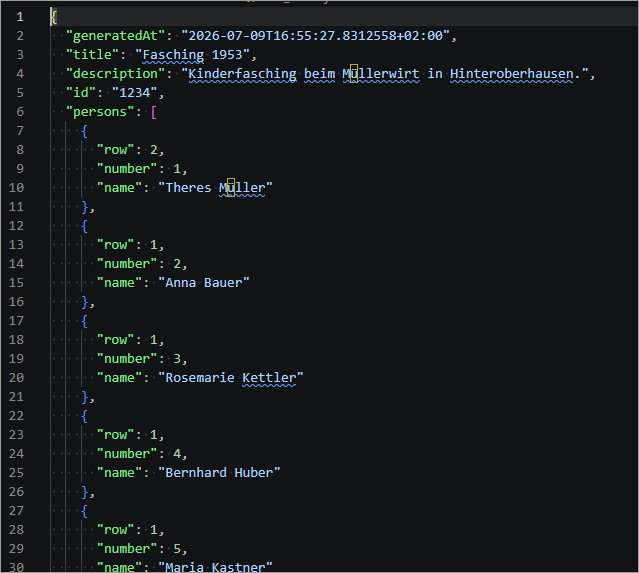
Task: Click the "persons" key on line 6
Action: point(100,112)
